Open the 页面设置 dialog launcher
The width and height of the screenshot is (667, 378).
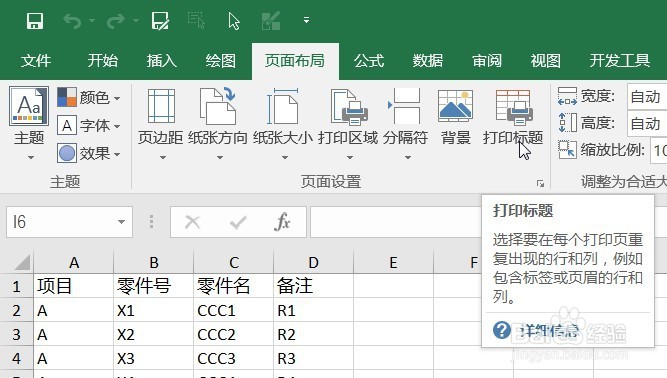pyautogui.click(x=540, y=184)
